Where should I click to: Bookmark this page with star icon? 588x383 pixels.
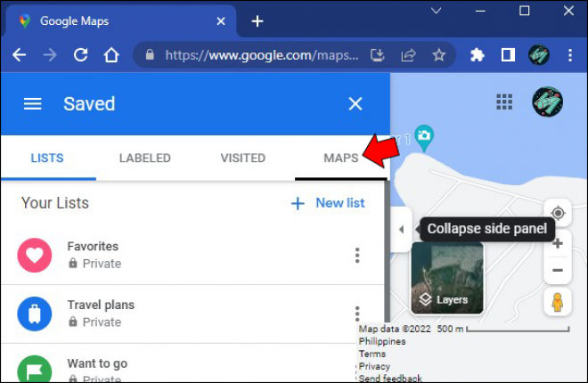[438, 55]
